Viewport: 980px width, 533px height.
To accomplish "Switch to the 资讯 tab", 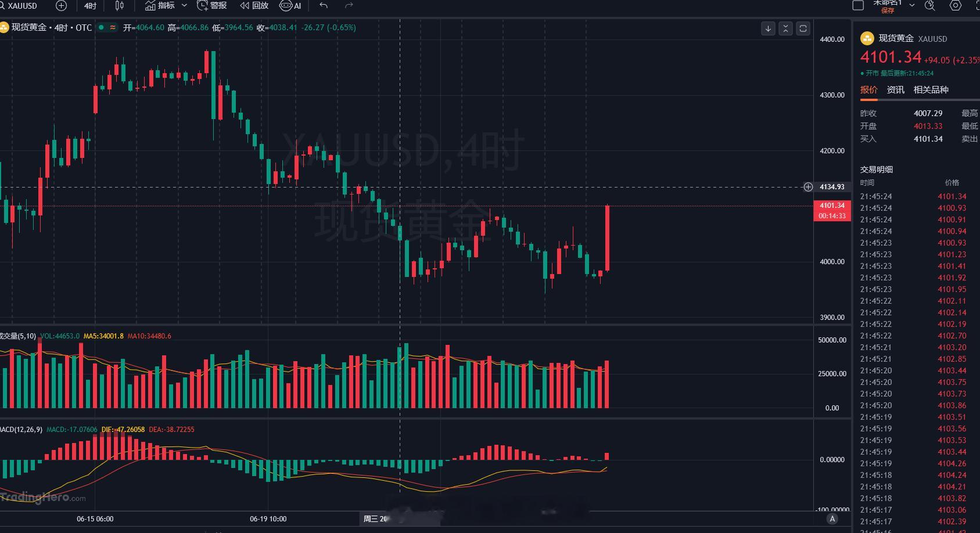I will [x=895, y=90].
